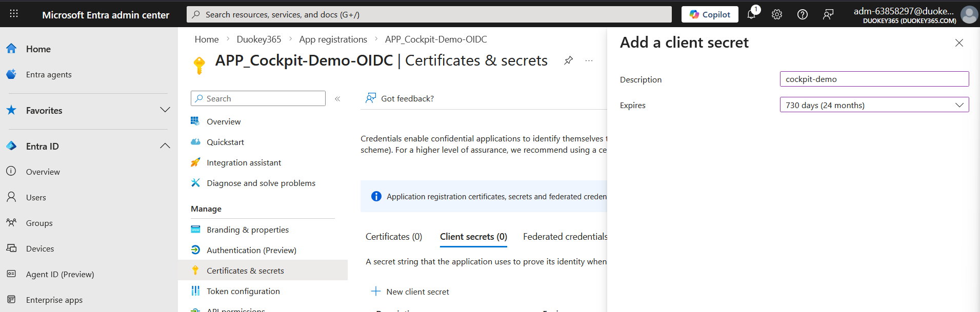Edit the Description field cockpit-demo

click(x=874, y=79)
